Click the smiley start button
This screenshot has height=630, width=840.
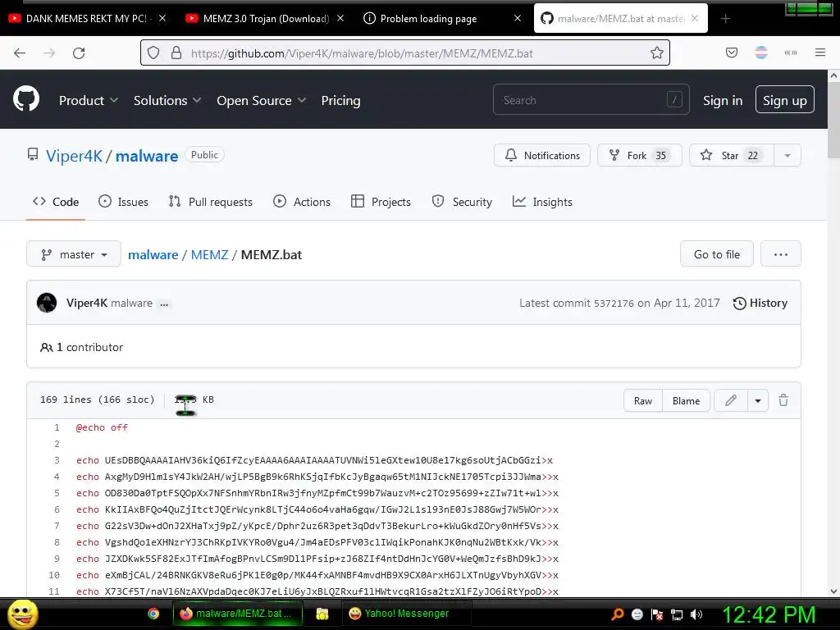click(x=23, y=614)
